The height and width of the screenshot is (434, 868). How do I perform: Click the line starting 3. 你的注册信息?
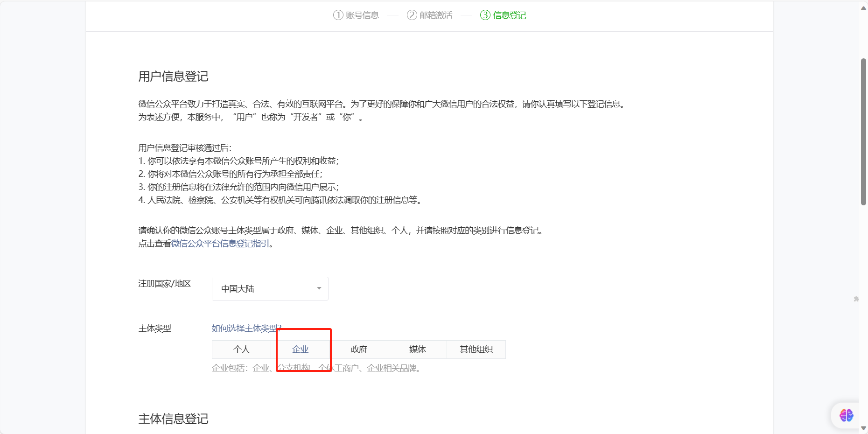[x=238, y=187]
